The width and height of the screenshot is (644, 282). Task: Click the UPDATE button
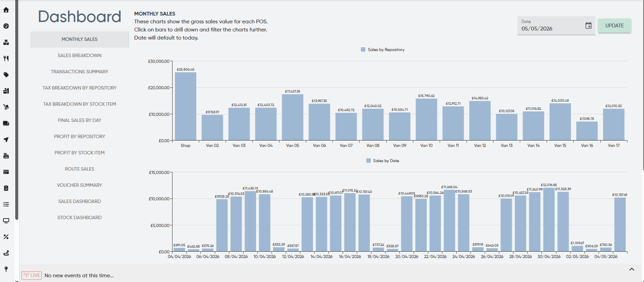pyautogui.click(x=614, y=26)
